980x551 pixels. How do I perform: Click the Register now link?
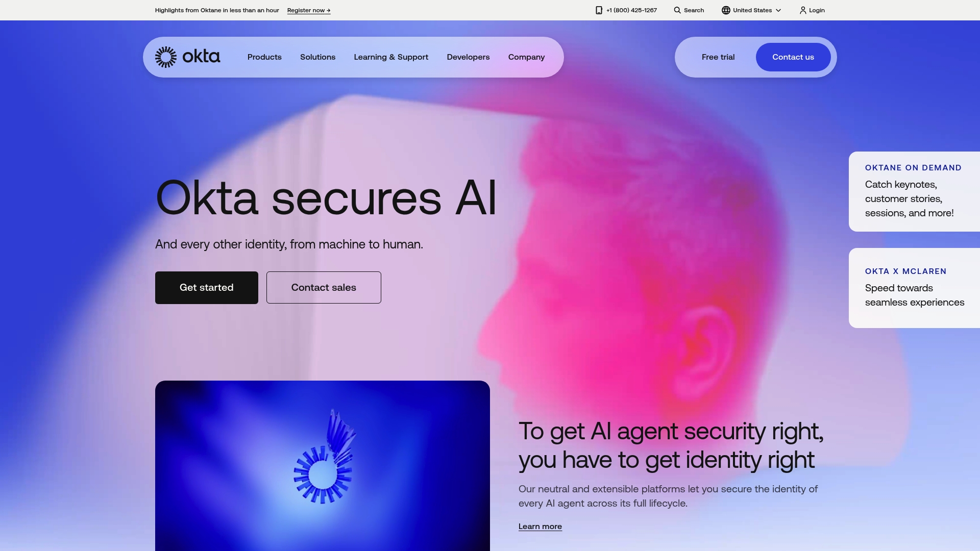(x=309, y=10)
